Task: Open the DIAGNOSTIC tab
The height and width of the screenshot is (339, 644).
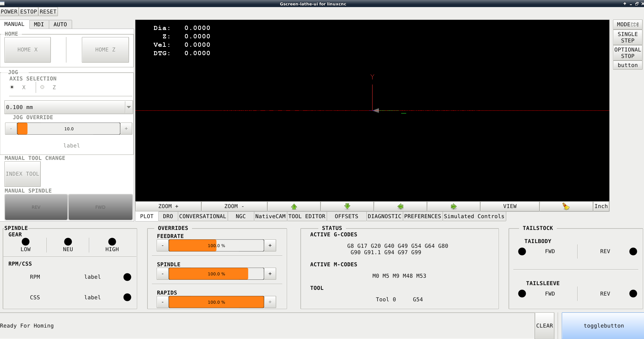Action: [384, 216]
